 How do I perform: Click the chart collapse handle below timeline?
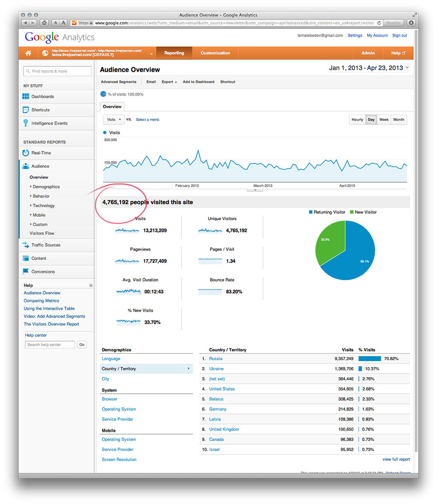pyautogui.click(x=255, y=190)
